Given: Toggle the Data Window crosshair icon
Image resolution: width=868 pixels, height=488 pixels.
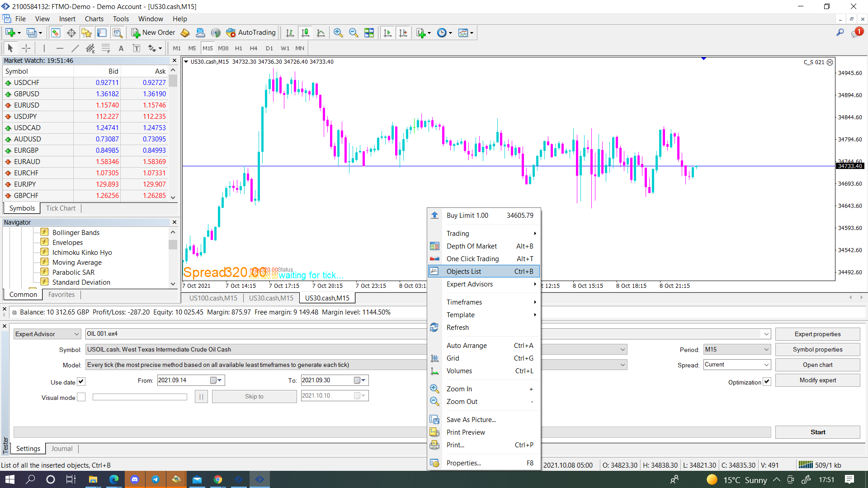Looking at the screenshot, I should pos(71,33).
